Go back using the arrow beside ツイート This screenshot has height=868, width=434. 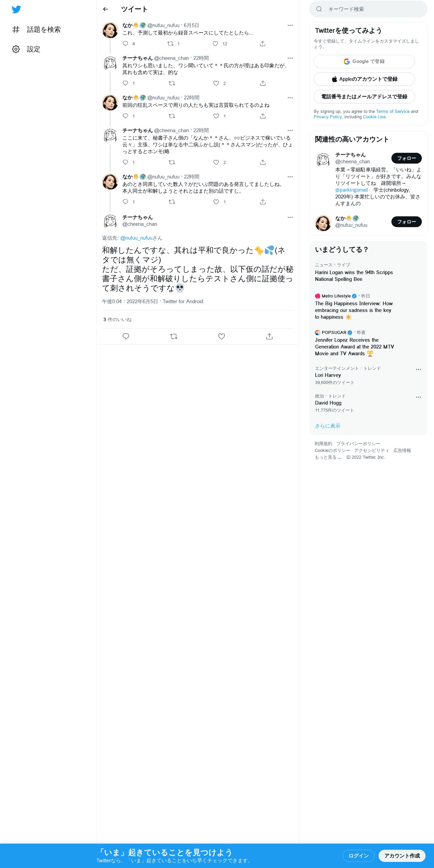(106, 9)
